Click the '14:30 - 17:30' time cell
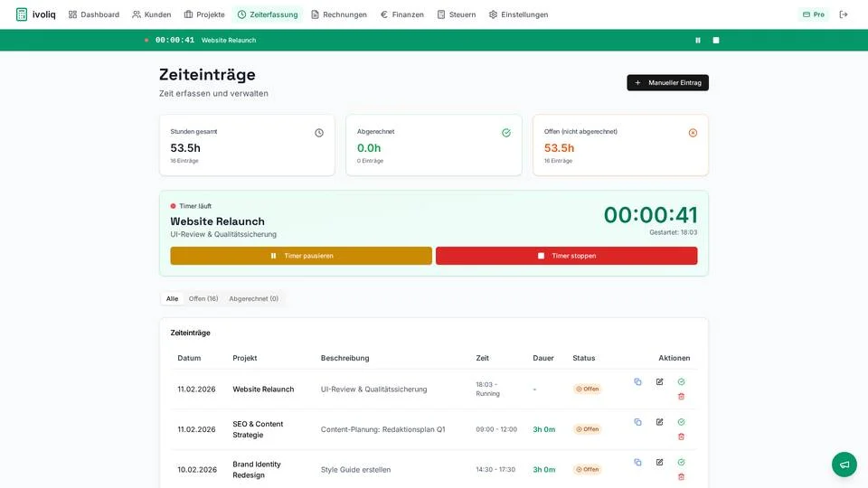This screenshot has height=488, width=868. pos(495,470)
